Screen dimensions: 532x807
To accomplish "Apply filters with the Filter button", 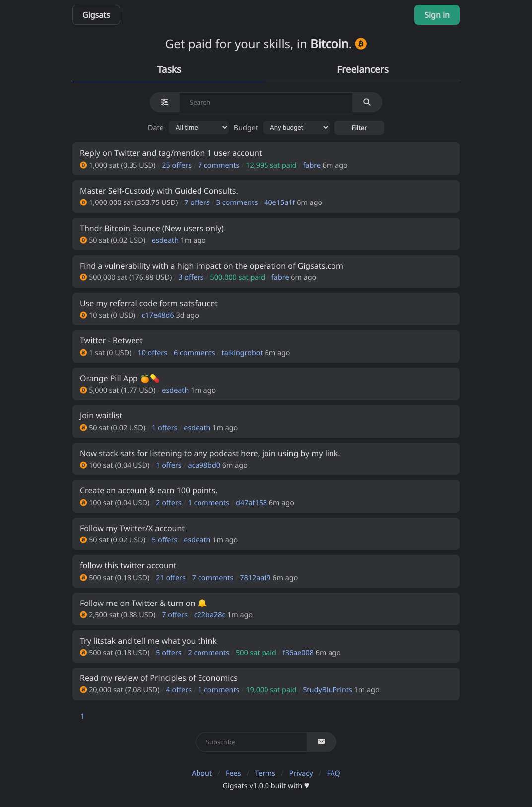I will pyautogui.click(x=359, y=128).
